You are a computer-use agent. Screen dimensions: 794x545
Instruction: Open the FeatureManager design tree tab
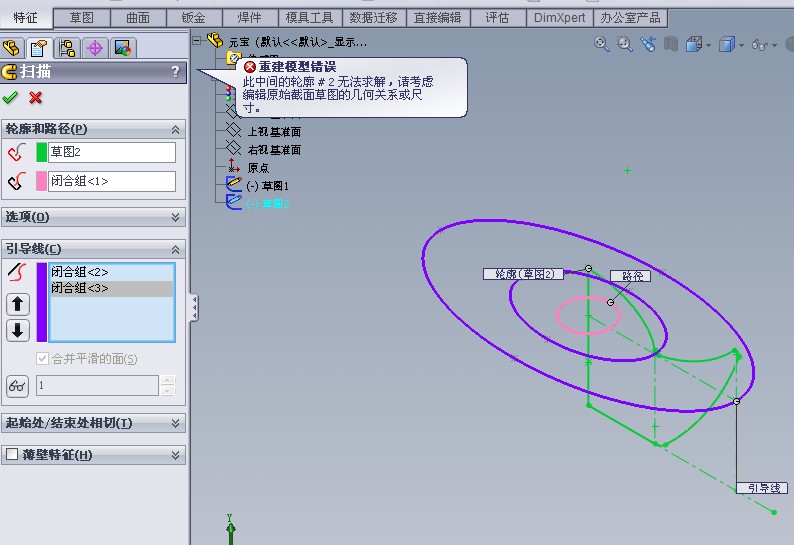(12, 48)
